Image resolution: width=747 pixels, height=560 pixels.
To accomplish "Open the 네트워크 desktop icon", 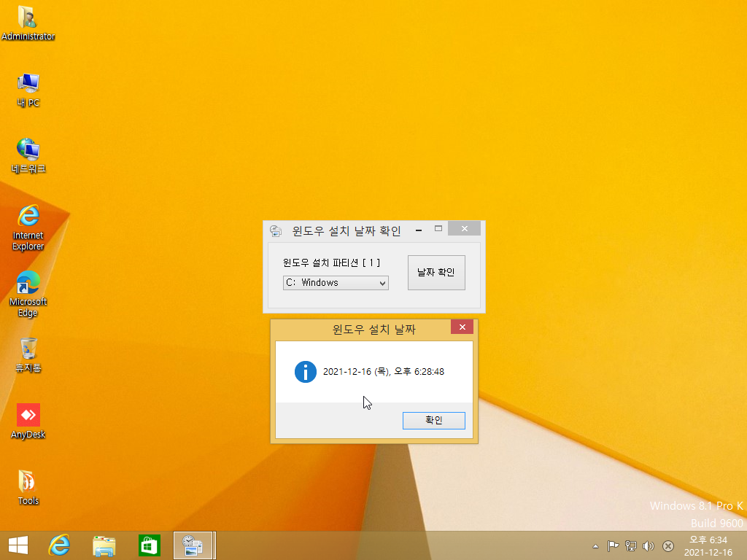I will coord(28,156).
